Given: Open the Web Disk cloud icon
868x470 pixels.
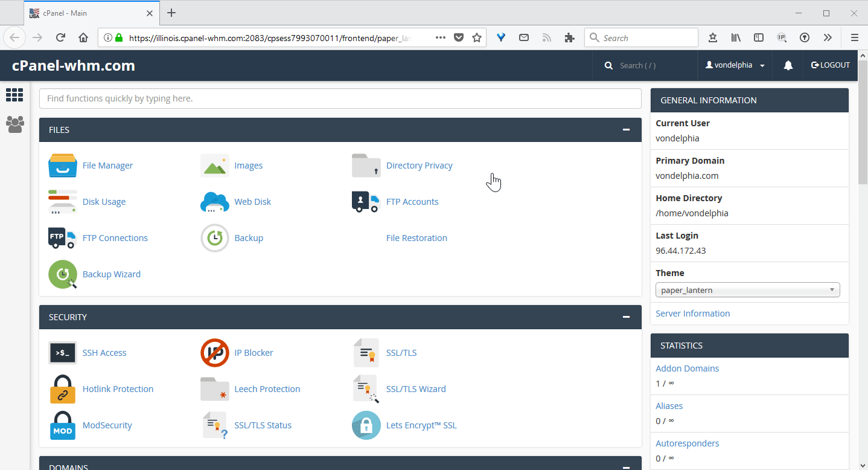Looking at the screenshot, I should pyautogui.click(x=215, y=202).
